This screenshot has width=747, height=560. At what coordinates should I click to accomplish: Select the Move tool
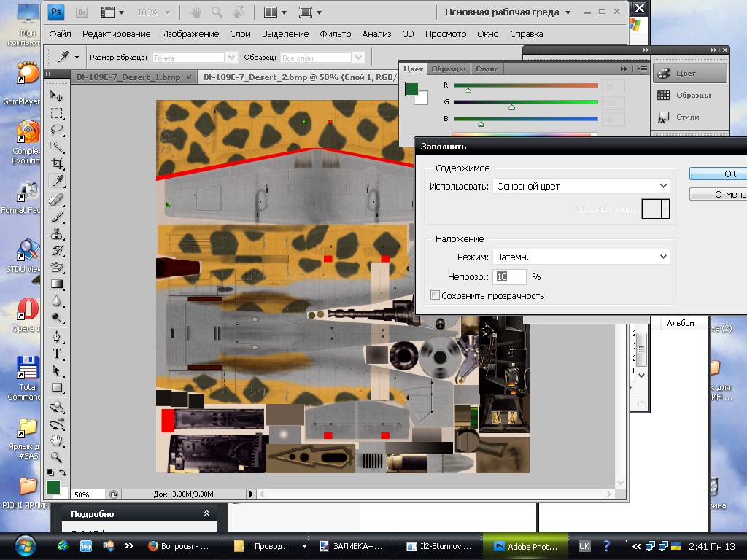click(x=57, y=96)
